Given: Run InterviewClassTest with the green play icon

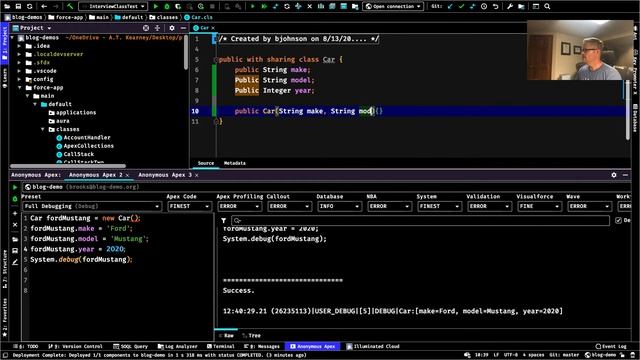Looking at the screenshot, I should 156,7.
